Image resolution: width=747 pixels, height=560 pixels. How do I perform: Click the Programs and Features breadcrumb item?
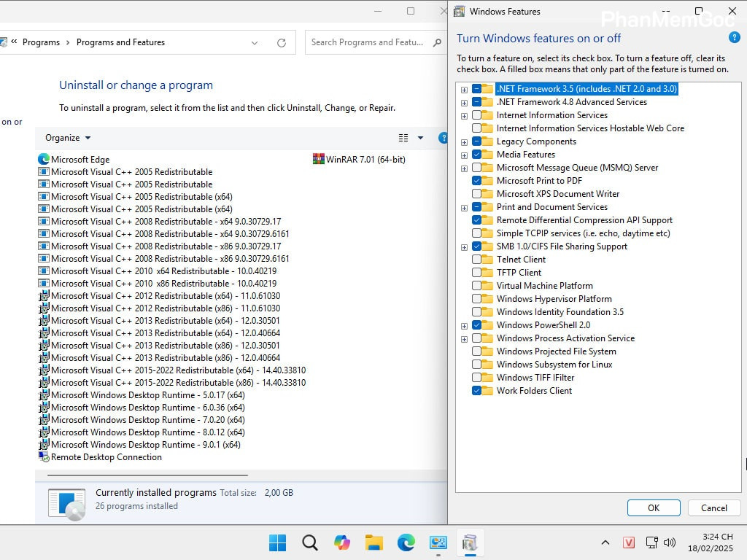coord(120,42)
